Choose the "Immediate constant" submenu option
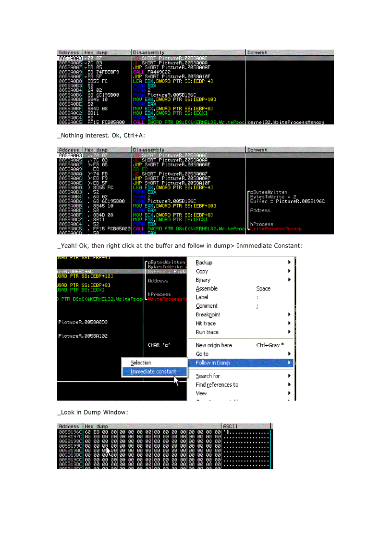Viewport: 392px width, 540px height. [x=154, y=371]
